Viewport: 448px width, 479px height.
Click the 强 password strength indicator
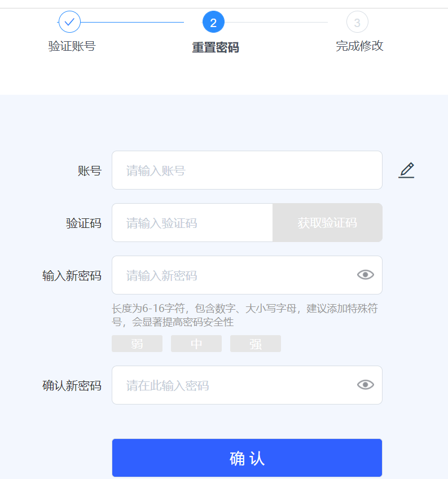pos(256,344)
